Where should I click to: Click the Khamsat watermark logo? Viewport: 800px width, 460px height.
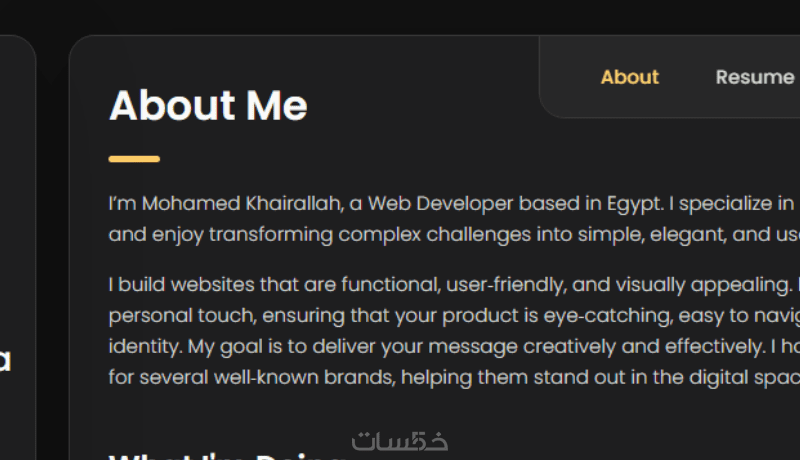pyautogui.click(x=399, y=441)
